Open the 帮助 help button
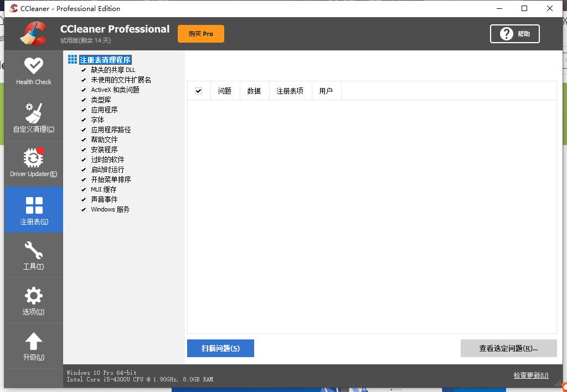This screenshot has height=392, width=567. coord(515,34)
